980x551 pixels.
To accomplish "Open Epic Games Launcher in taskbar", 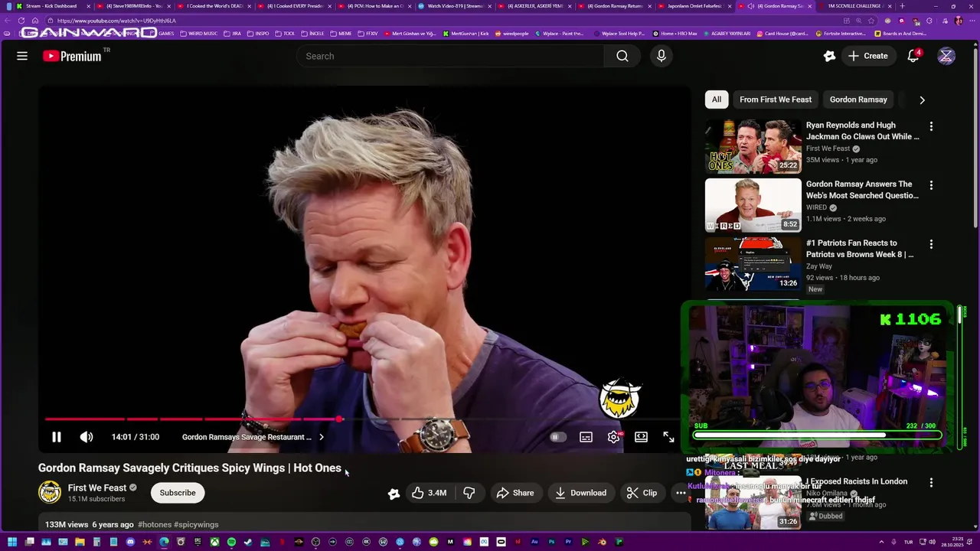I will tap(198, 543).
